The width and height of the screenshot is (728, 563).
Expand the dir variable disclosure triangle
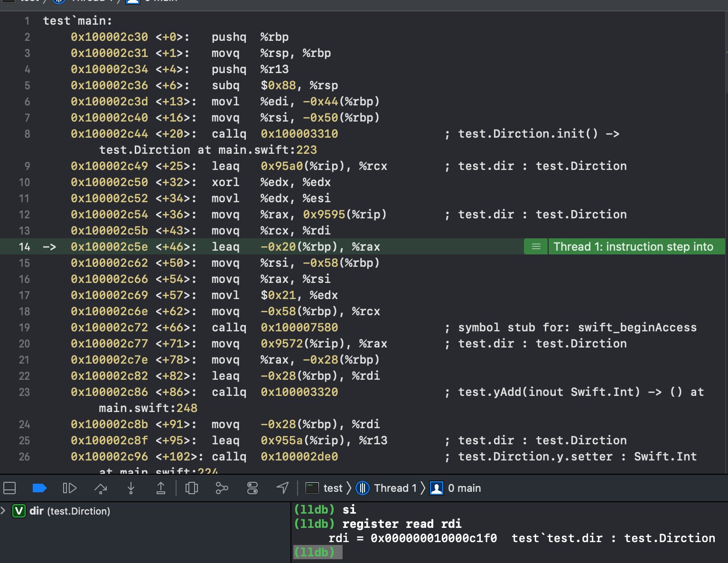4,511
